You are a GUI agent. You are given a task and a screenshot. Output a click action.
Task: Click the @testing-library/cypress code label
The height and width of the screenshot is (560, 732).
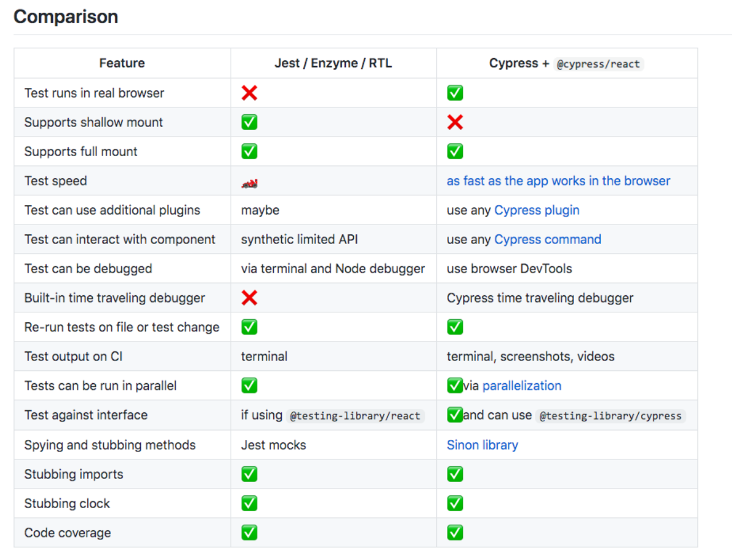[611, 416]
